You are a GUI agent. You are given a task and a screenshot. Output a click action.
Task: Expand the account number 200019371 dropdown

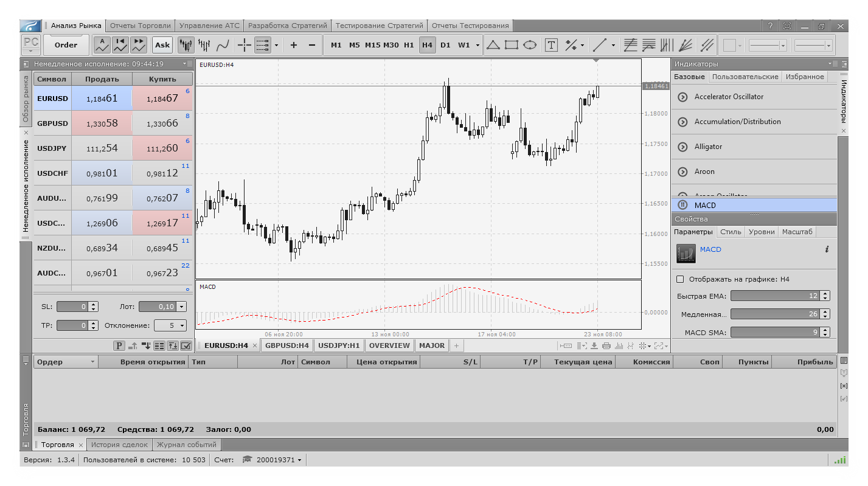pos(299,460)
